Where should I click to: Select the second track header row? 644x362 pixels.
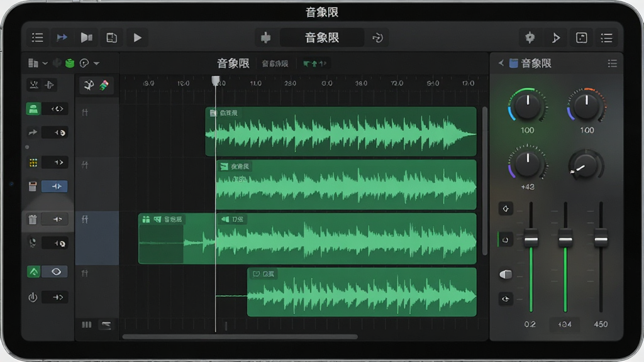[x=97, y=184]
